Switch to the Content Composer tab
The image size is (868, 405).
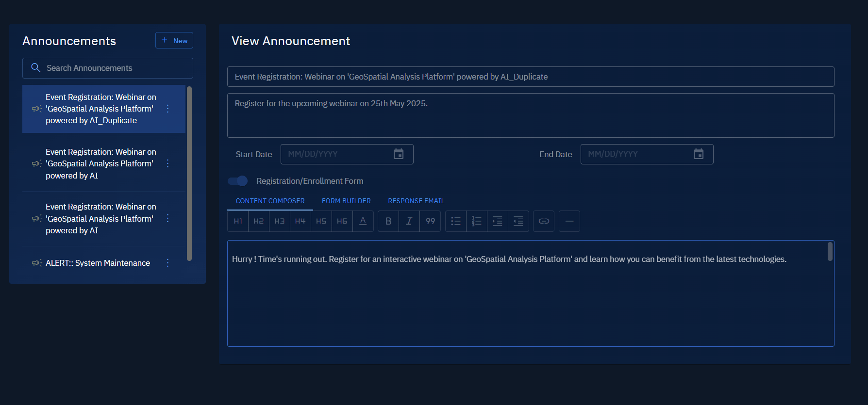click(270, 201)
